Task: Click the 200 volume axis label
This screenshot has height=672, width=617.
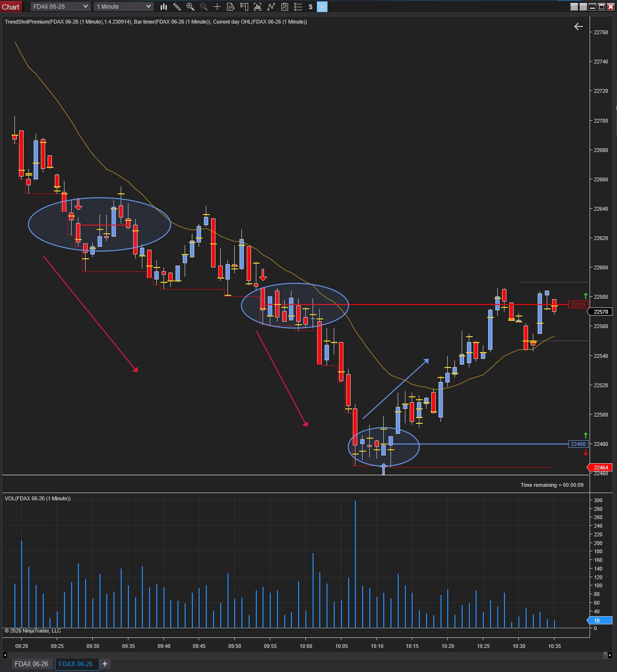Action: tap(598, 543)
